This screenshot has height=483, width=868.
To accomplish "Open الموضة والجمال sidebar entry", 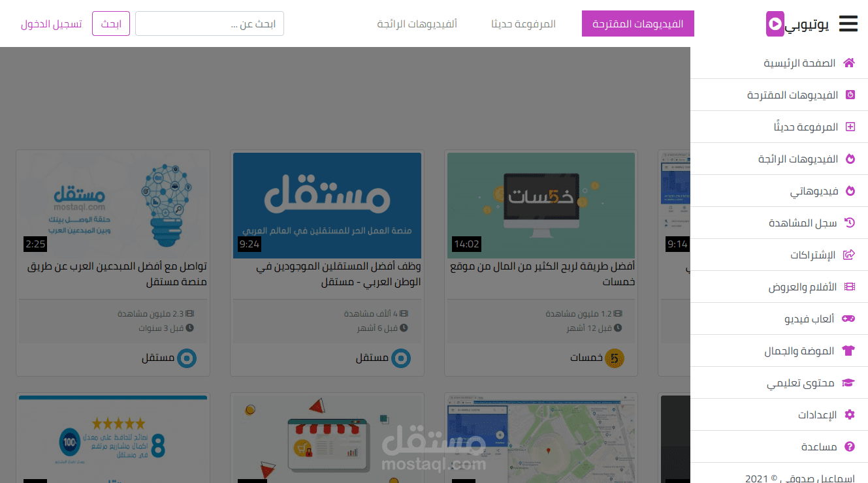I will coord(779,351).
